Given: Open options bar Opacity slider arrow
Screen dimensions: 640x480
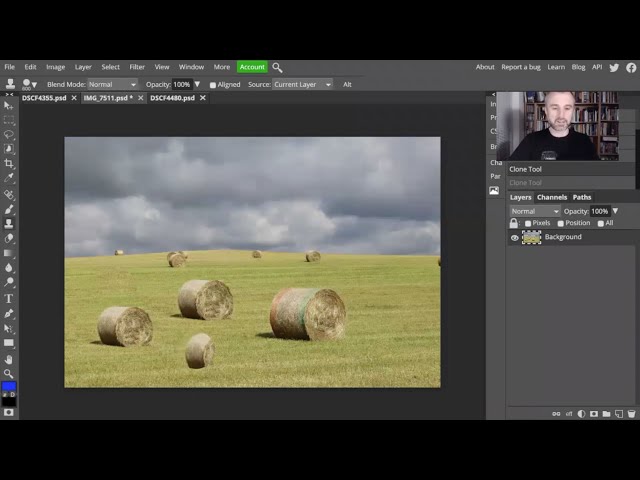Looking at the screenshot, I should pyautogui.click(x=197, y=84).
